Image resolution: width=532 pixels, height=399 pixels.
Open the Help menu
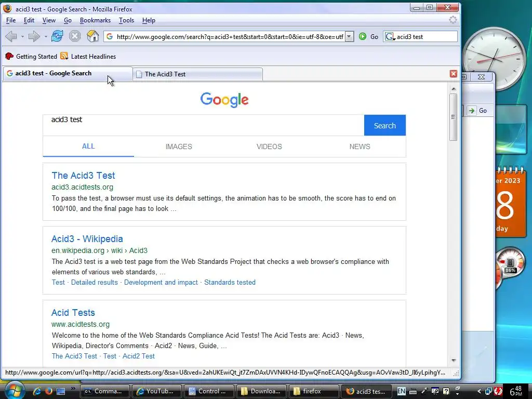coord(149,20)
